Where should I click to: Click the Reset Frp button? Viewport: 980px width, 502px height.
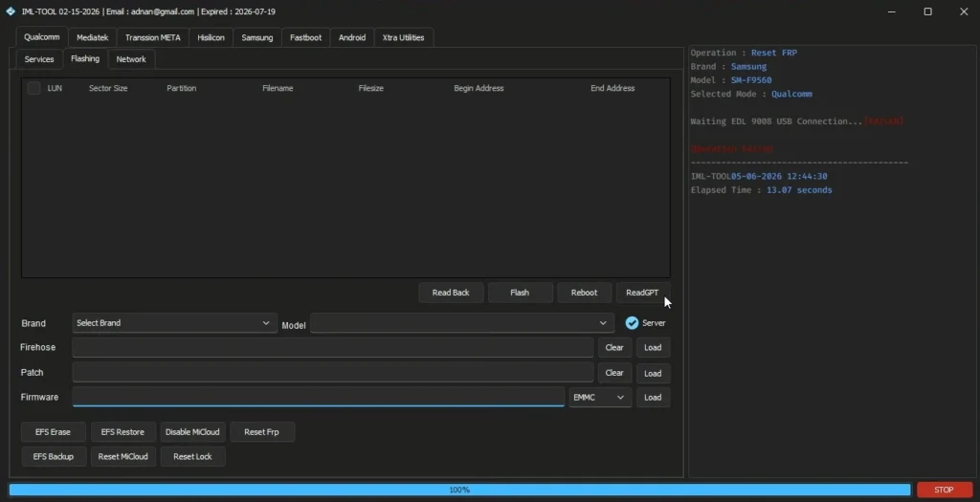point(262,431)
